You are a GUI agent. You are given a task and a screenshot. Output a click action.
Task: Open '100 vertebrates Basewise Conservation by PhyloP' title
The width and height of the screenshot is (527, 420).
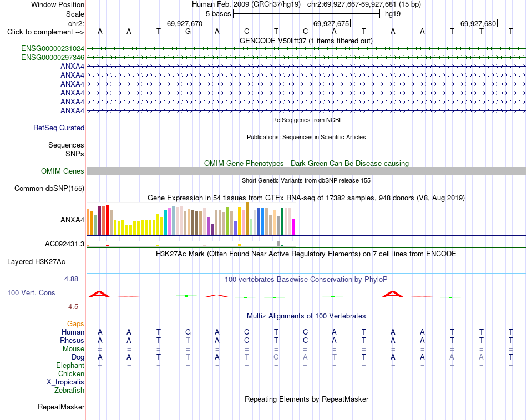point(306,280)
